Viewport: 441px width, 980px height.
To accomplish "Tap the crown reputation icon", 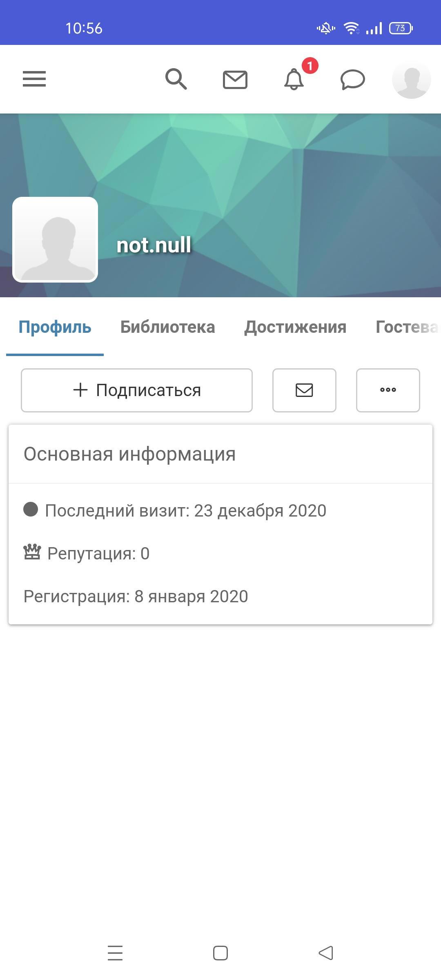I will point(32,552).
